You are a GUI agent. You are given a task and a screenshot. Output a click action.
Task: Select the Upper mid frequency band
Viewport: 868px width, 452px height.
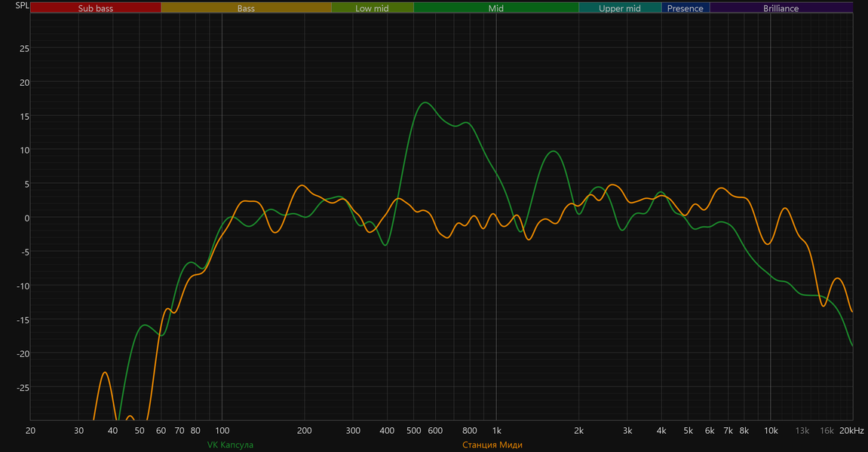[x=620, y=8]
